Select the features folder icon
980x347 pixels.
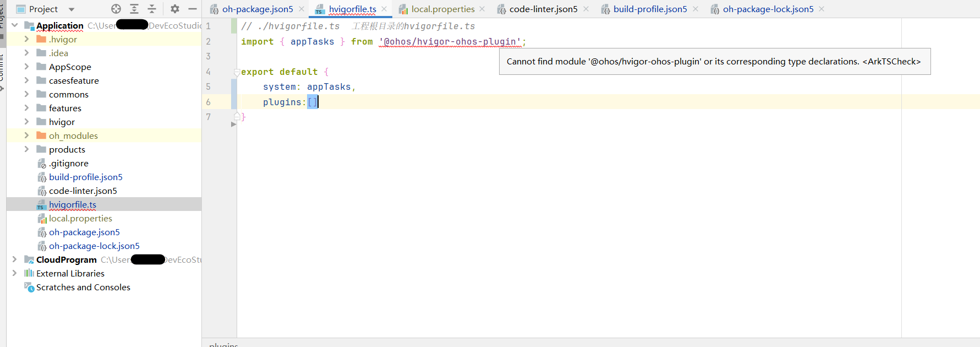[41, 108]
